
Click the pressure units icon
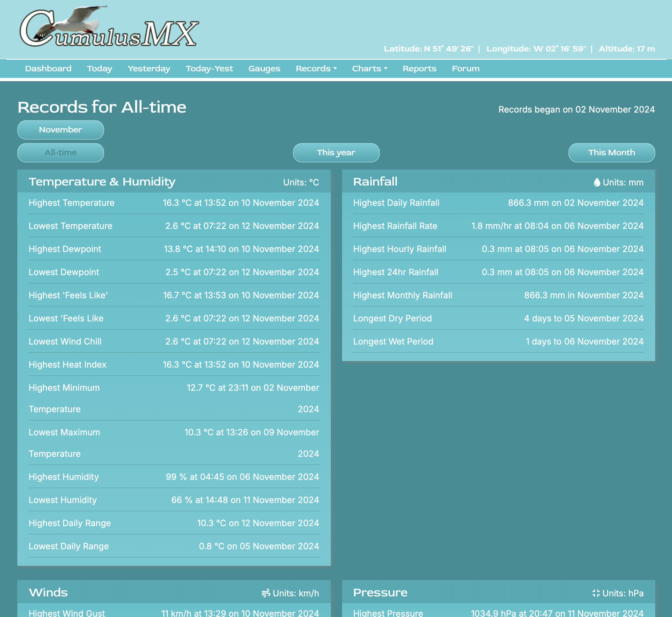[x=596, y=593]
